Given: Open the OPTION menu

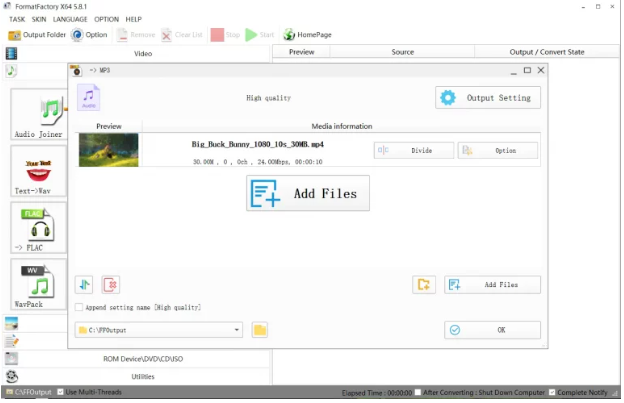Looking at the screenshot, I should 106,19.
